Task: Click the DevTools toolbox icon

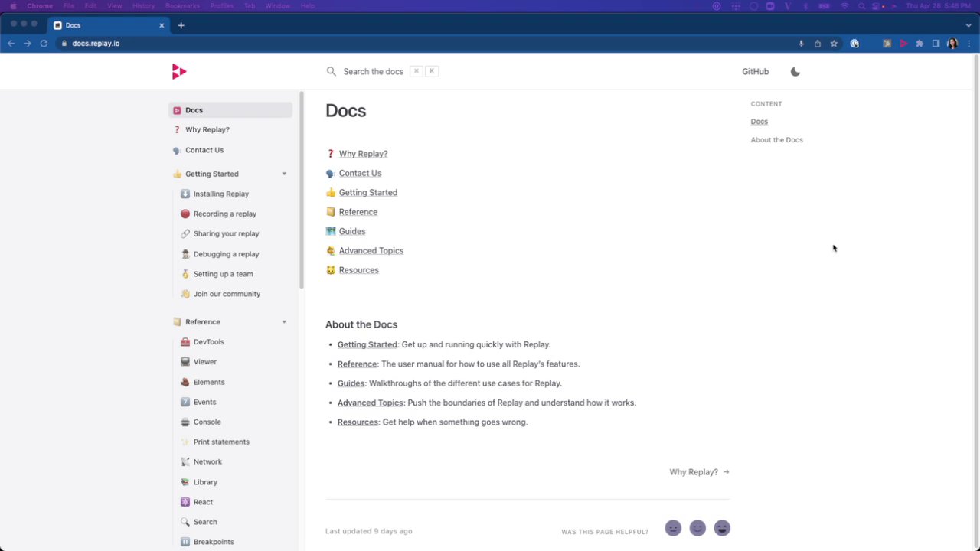Action: 185,342
